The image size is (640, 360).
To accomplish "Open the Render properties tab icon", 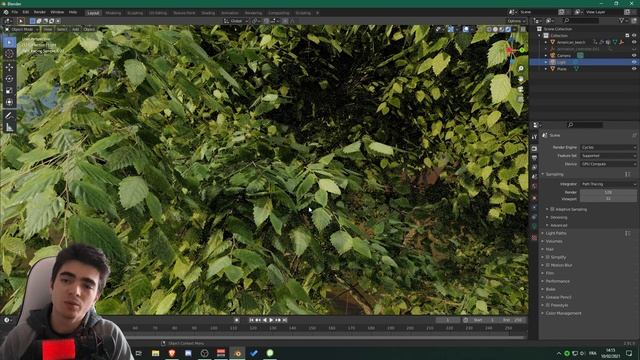I will 534,149.
